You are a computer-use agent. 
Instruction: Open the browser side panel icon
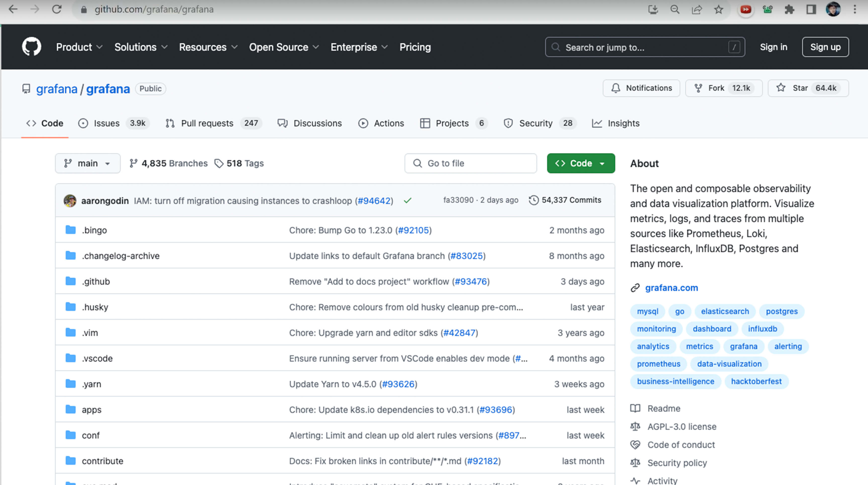click(x=811, y=10)
